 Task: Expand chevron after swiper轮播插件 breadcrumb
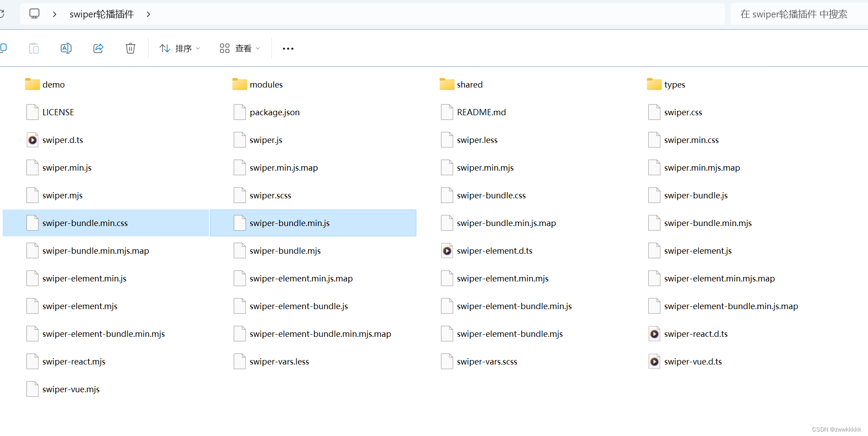148,14
